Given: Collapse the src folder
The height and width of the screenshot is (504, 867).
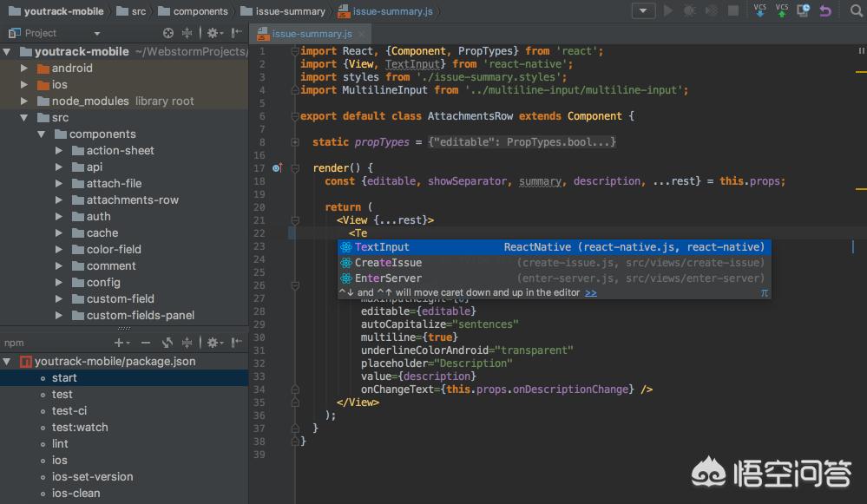Looking at the screenshot, I should coord(23,118).
